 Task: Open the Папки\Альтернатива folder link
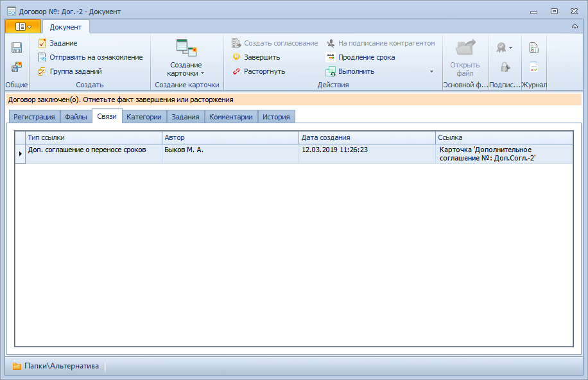coord(56,366)
